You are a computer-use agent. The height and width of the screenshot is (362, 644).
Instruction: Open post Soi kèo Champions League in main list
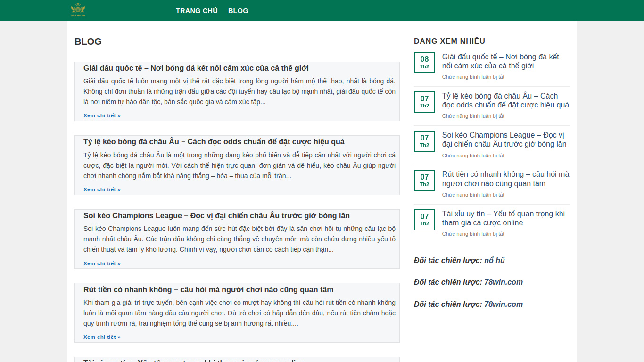[x=216, y=215]
